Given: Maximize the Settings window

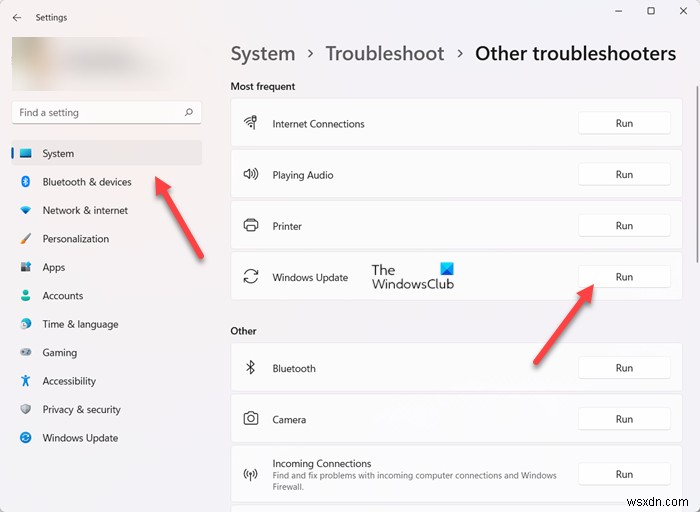Looking at the screenshot, I should click(651, 11).
